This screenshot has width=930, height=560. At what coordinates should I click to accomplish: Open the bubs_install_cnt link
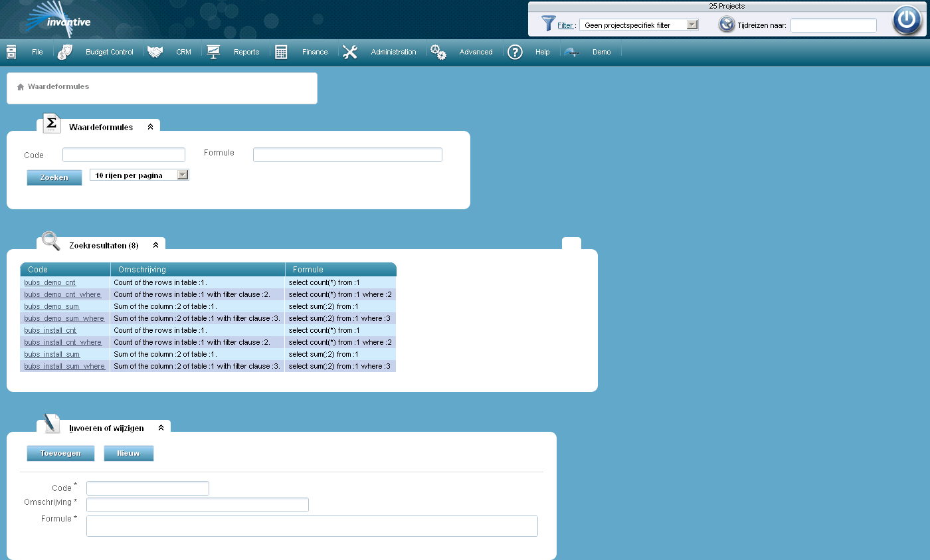50,330
